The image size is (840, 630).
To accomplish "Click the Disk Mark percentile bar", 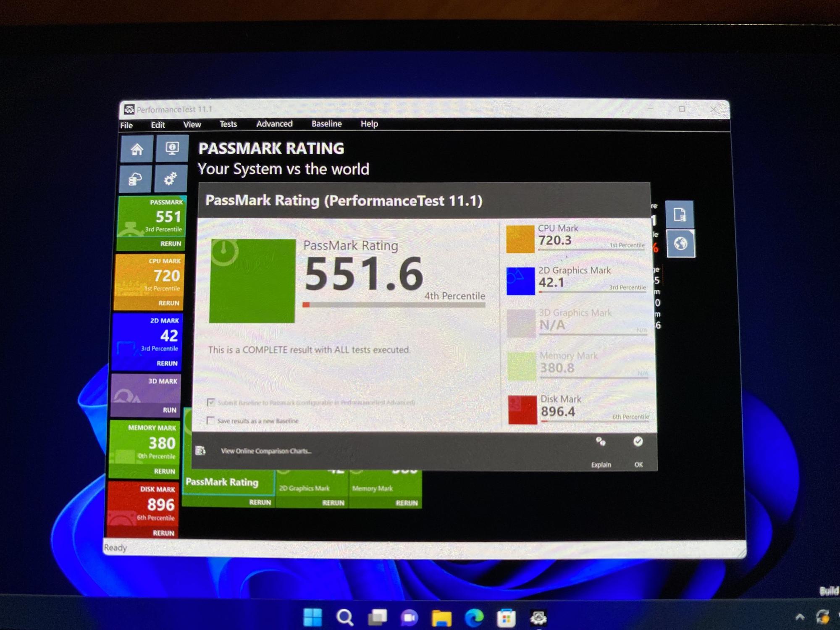I will click(x=595, y=421).
